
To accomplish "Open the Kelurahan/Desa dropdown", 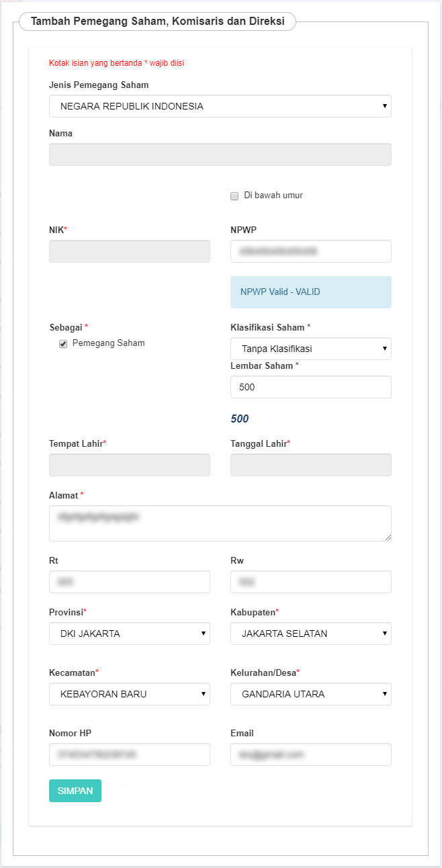I will pyautogui.click(x=310, y=694).
